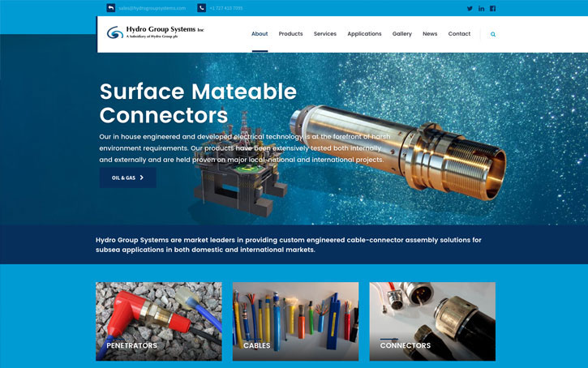Open the Twitter social icon
Viewport: 588px width, 368px height.
tap(470, 8)
